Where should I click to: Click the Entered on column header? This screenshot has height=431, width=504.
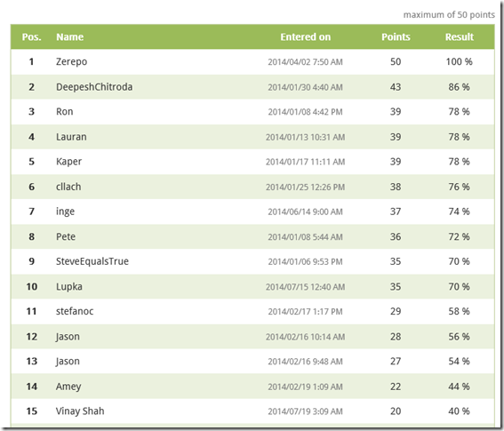click(x=306, y=37)
